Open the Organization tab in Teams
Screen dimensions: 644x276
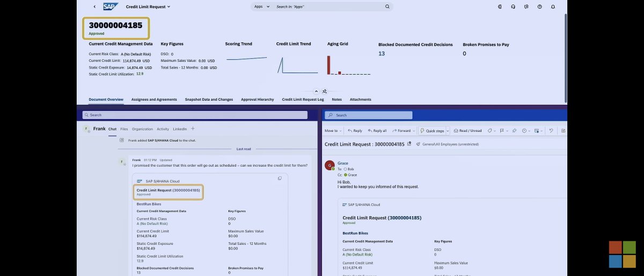[142, 129]
